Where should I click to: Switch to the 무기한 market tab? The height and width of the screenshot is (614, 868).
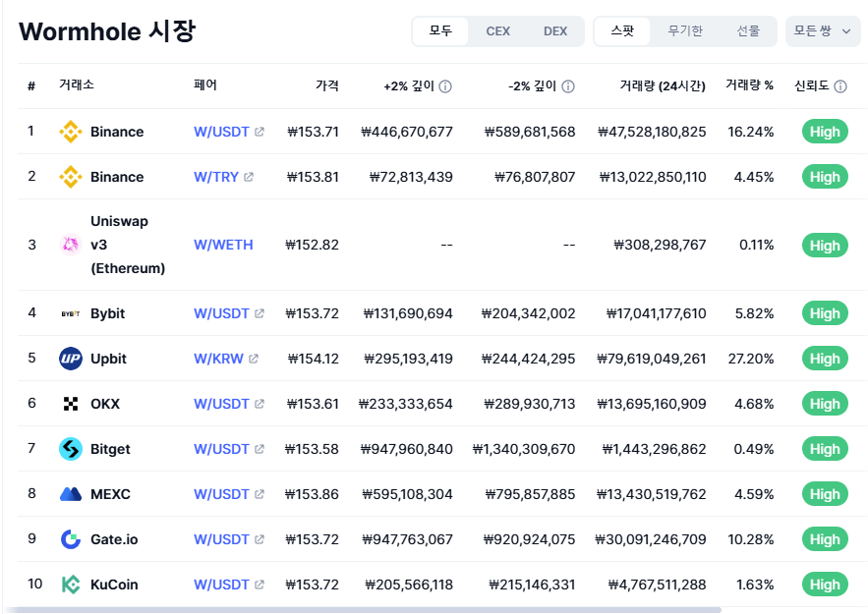click(x=685, y=31)
